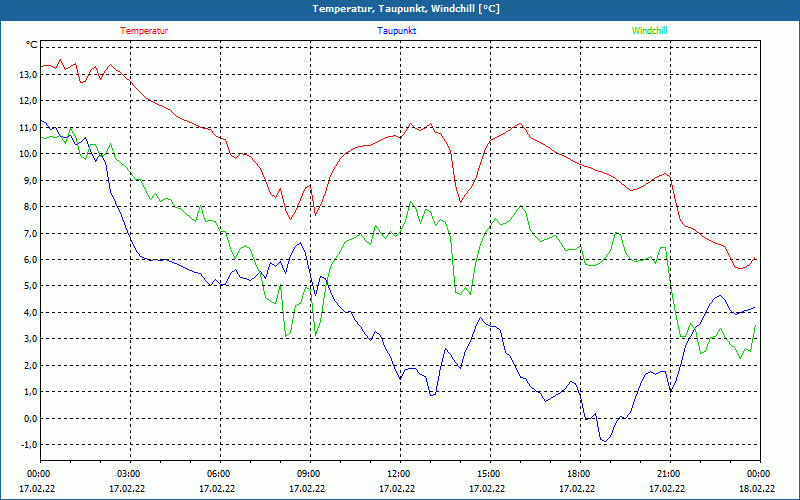This screenshot has height=500, width=800.
Task: Click the blue Taupunkt legend label
Action: pos(396,31)
